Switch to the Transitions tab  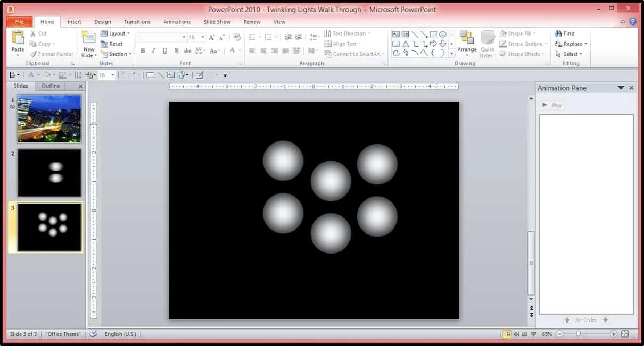[x=137, y=22]
